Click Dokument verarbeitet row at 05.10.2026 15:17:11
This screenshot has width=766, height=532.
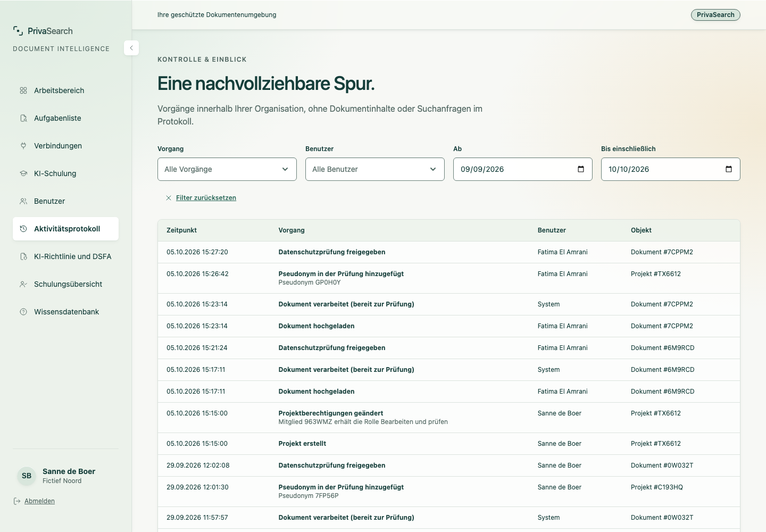tap(449, 370)
